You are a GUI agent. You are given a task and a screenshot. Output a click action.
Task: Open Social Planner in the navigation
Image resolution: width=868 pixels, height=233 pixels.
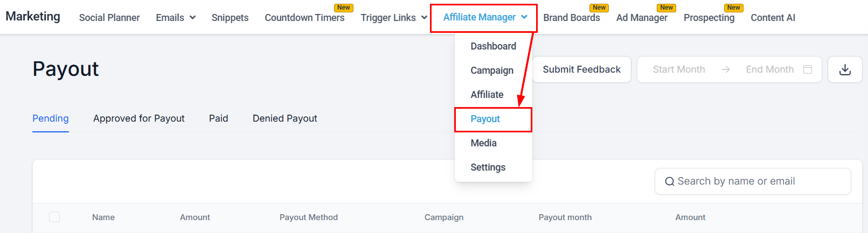pos(109,18)
